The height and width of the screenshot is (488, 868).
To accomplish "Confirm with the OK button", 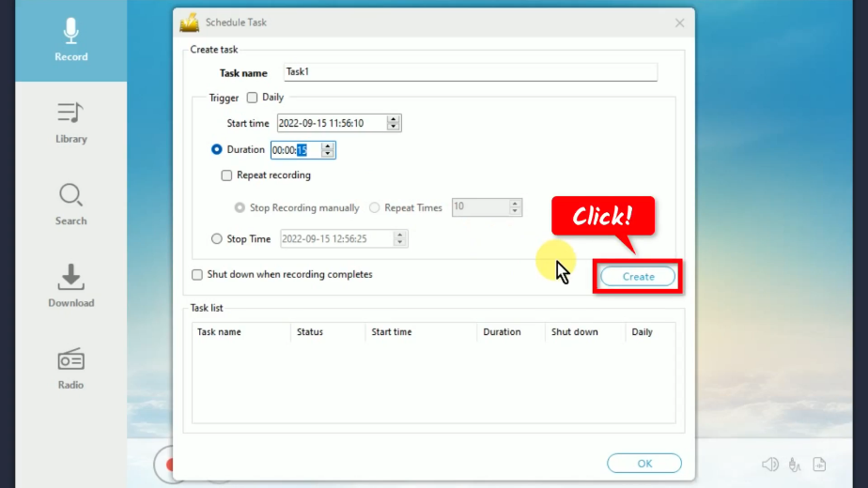I will pos(644,464).
